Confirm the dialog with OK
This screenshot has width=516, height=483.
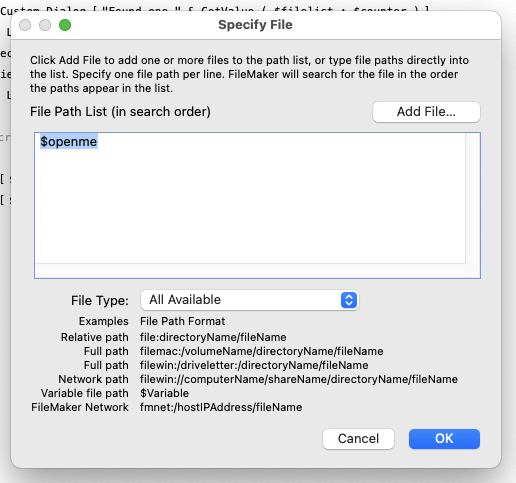(x=444, y=439)
